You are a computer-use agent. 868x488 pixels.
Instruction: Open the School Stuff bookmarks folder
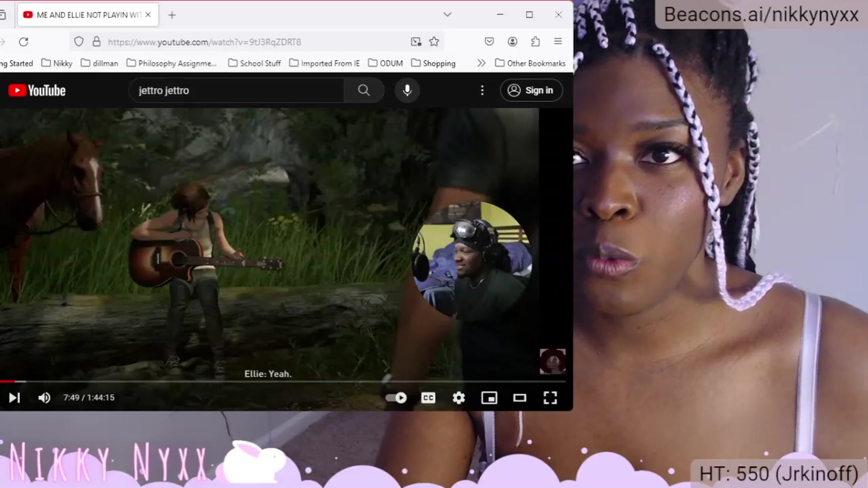pyautogui.click(x=255, y=63)
